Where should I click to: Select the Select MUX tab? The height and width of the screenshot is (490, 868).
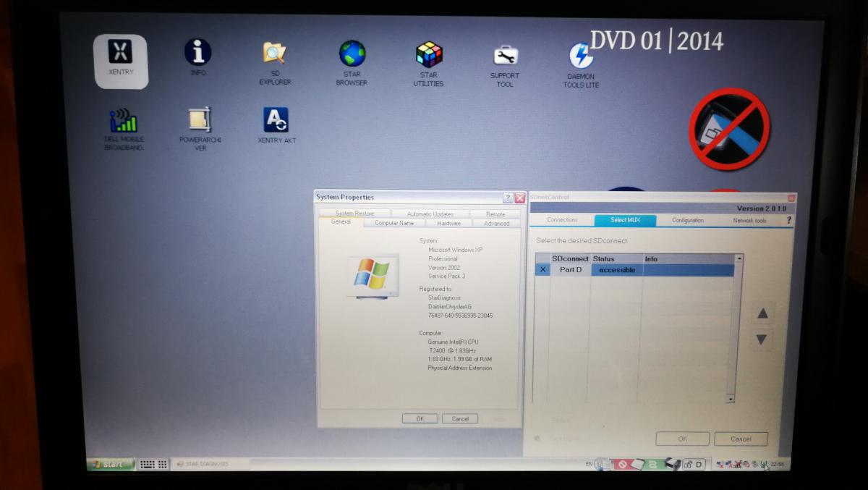tap(625, 220)
